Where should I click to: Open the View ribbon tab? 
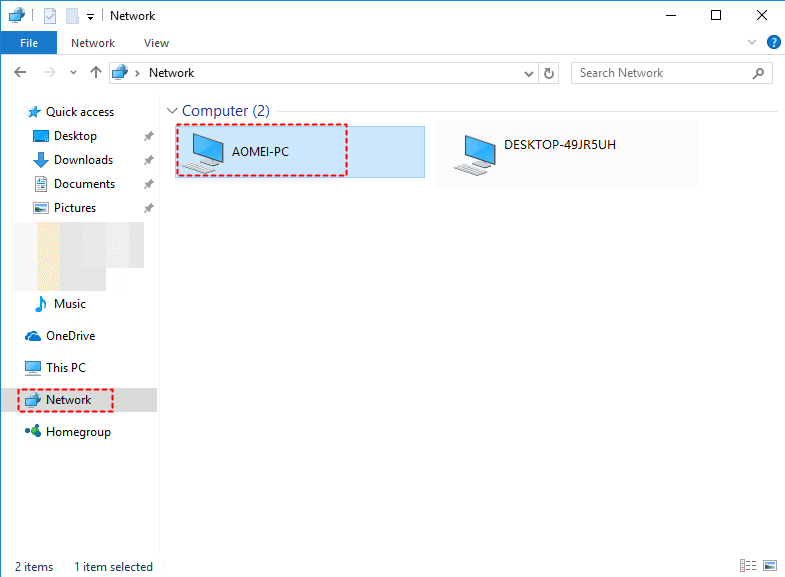click(156, 43)
